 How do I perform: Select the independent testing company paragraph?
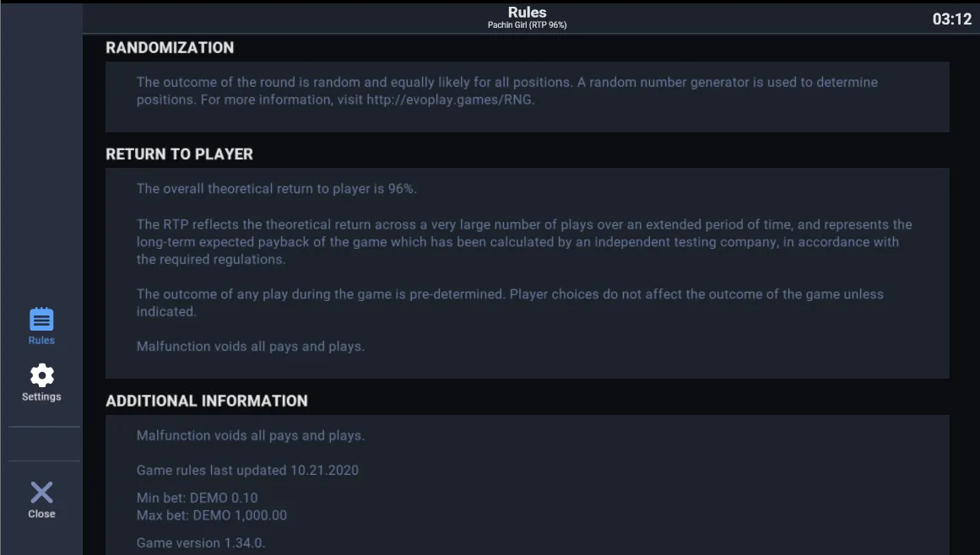point(524,241)
